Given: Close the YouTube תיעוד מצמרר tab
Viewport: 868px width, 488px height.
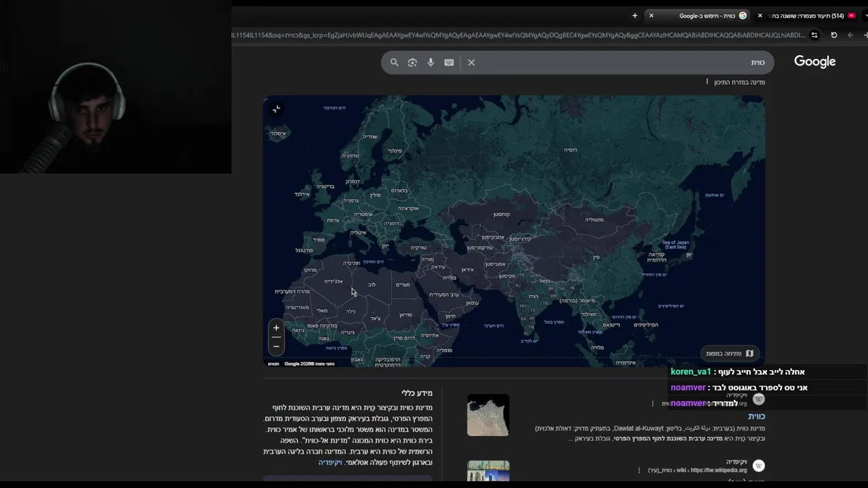Looking at the screenshot, I should click(x=759, y=16).
